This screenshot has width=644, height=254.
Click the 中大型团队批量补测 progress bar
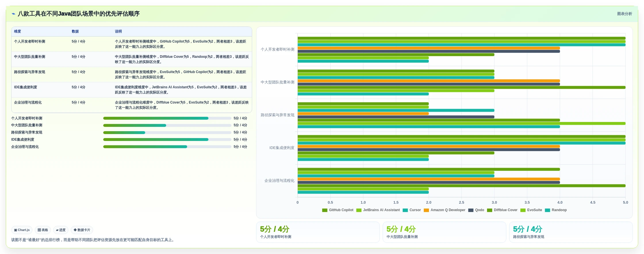point(167,125)
